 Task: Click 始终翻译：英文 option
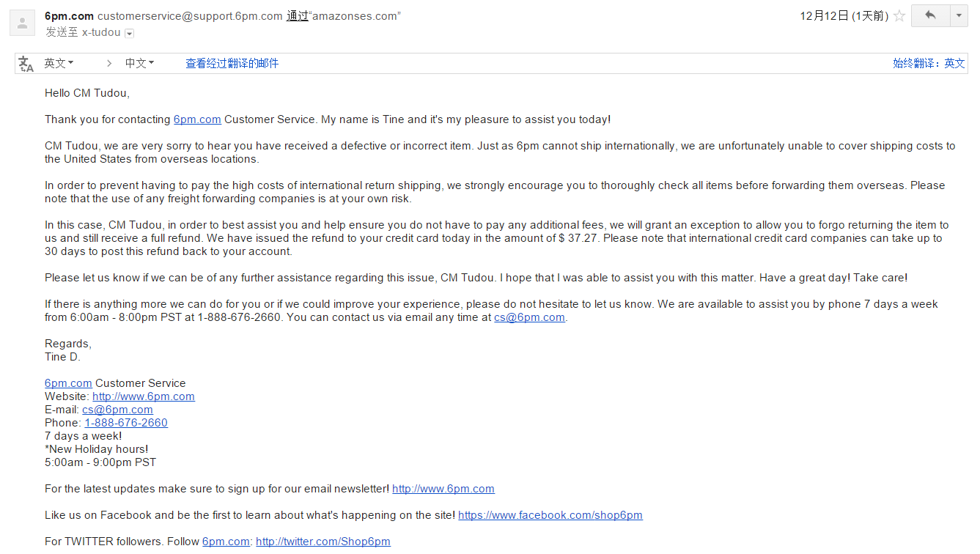click(929, 64)
